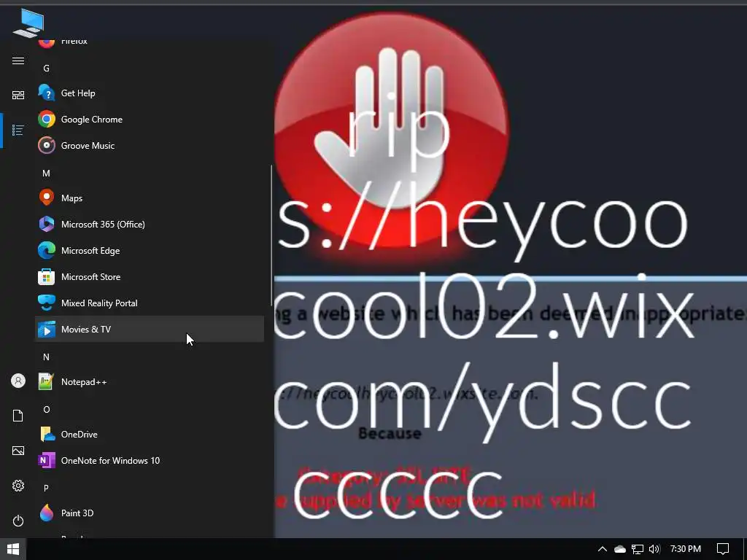Screen dimensions: 747x560
Task: Launch Microsoft 365 (Office)
Action: point(149,225)
